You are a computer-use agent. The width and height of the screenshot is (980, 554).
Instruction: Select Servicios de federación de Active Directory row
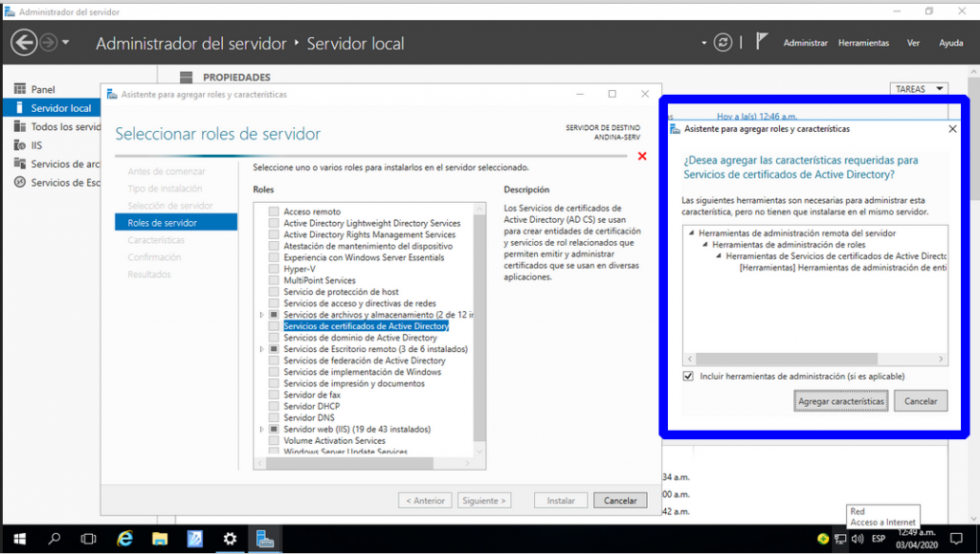pyautogui.click(x=365, y=361)
